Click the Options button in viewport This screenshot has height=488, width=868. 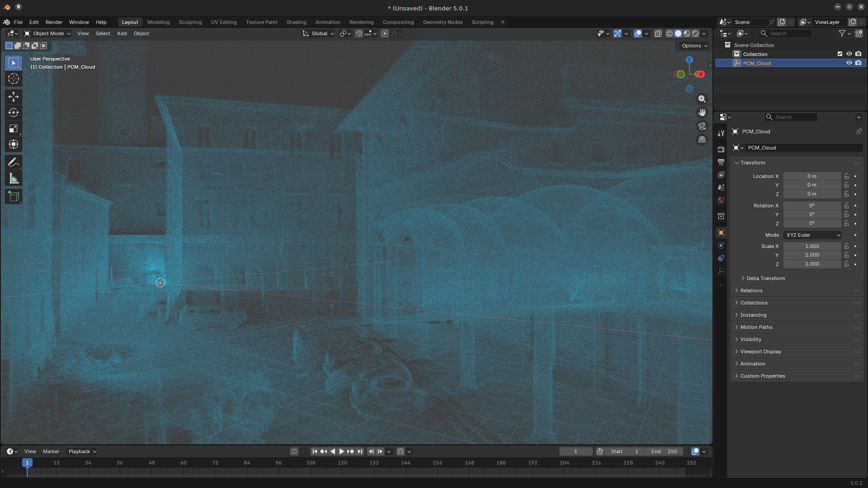694,46
